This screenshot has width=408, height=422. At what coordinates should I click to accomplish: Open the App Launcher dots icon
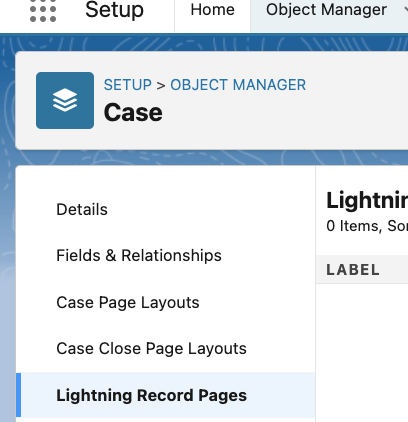[43, 10]
